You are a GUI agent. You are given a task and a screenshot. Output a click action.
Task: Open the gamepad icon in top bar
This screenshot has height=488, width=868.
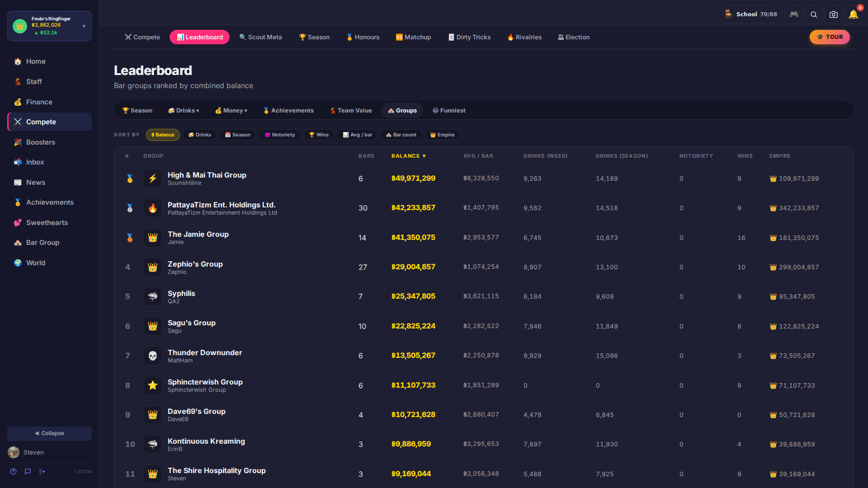[x=794, y=14]
